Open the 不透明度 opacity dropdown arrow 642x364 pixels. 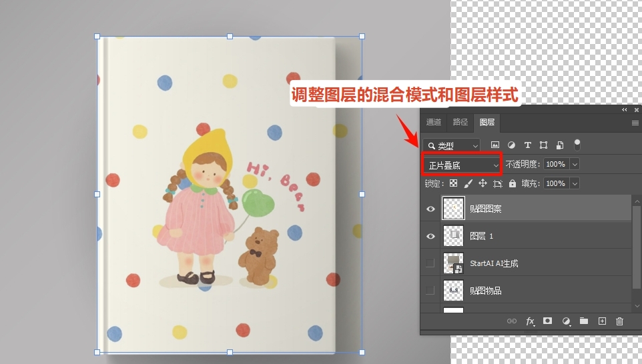click(575, 165)
